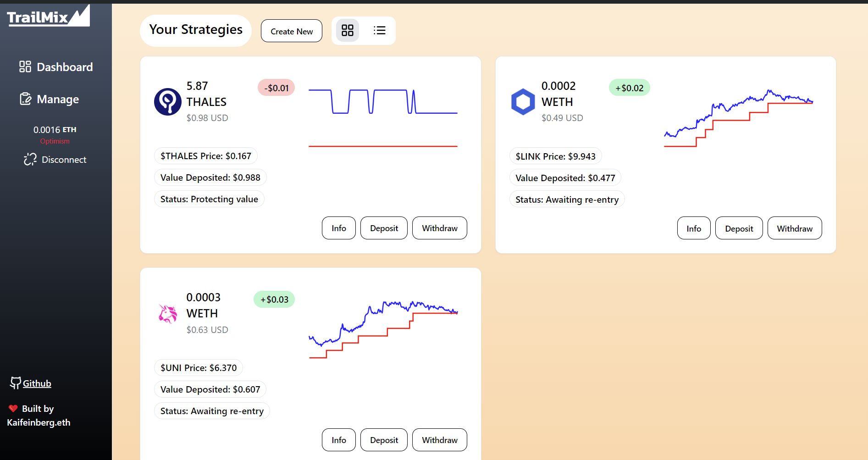Click Create New strategy button
Screen dimensions: 868x460
(x=292, y=31)
